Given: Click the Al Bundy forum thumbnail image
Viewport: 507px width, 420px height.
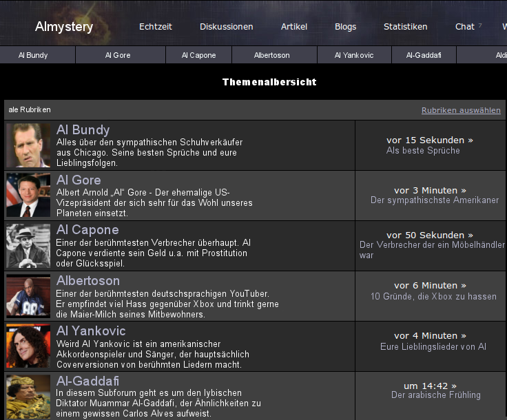Looking at the screenshot, I should 28,145.
